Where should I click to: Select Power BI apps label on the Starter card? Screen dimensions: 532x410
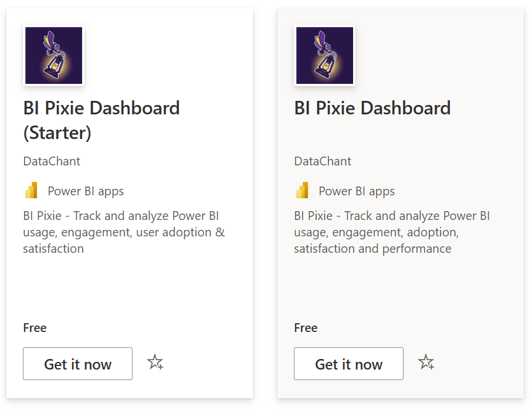[x=86, y=191]
